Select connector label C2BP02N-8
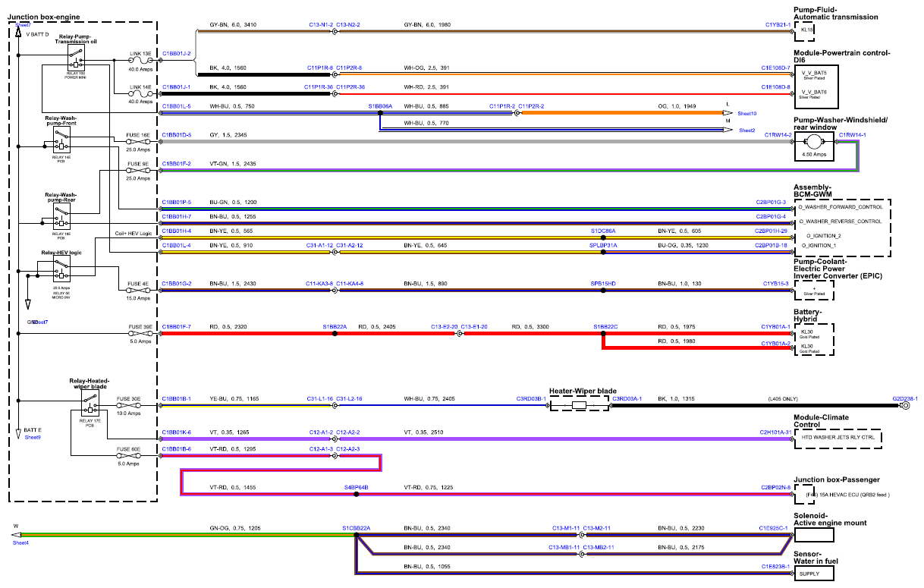The image size is (924, 588). (x=775, y=487)
